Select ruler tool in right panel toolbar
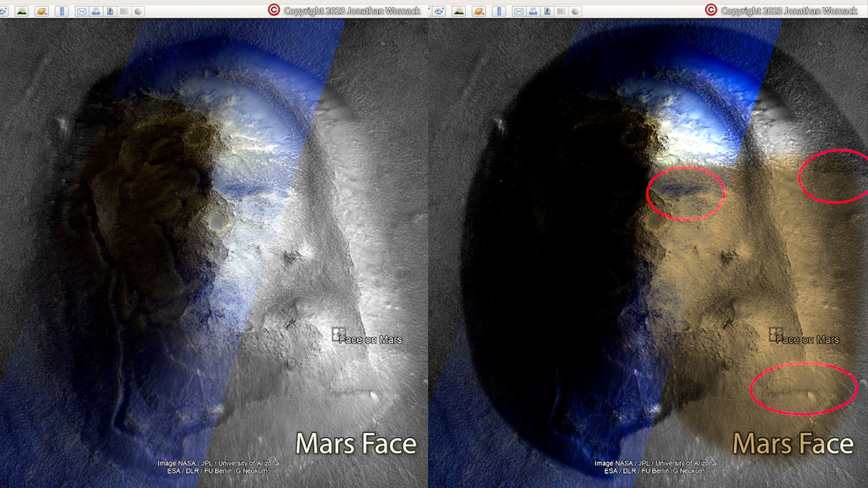 pos(499,11)
